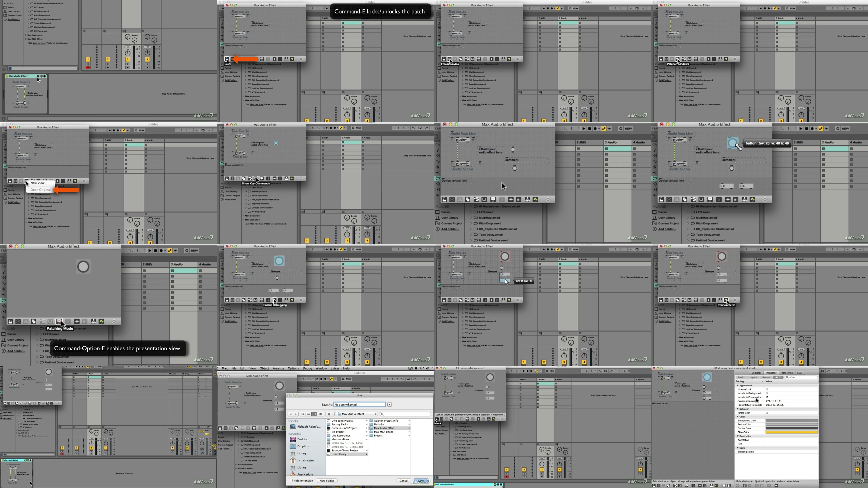The height and width of the screenshot is (488, 868).
Task: Select the Layout filter tab in Inspector
Action: (753, 378)
